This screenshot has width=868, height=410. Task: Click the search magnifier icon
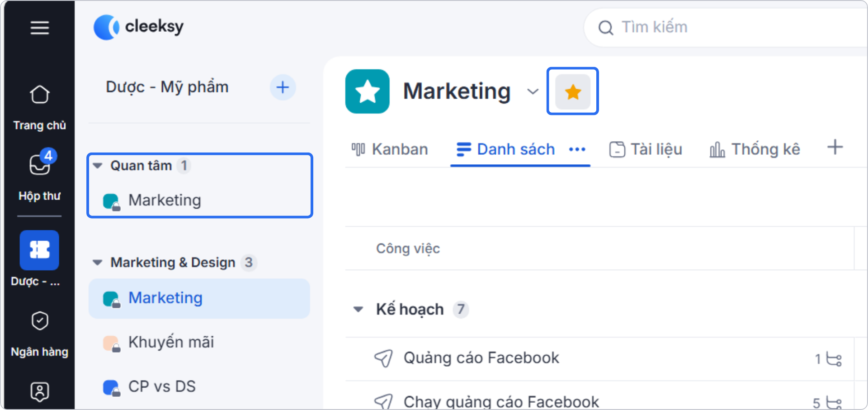click(x=606, y=28)
